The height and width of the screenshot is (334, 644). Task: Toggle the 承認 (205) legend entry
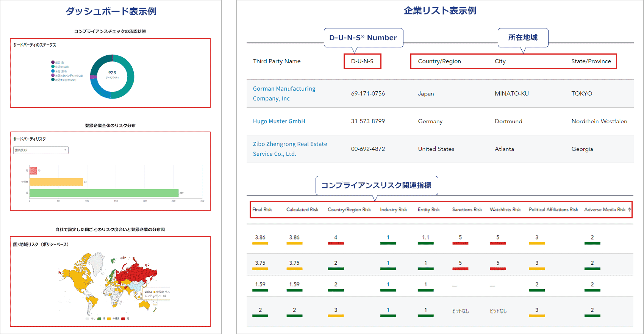59,71
